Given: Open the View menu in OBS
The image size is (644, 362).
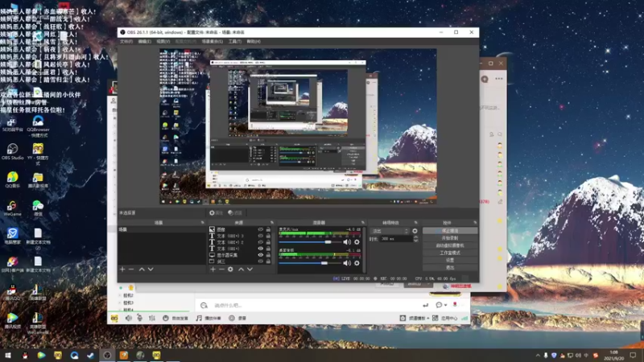Looking at the screenshot, I should 163,42.
